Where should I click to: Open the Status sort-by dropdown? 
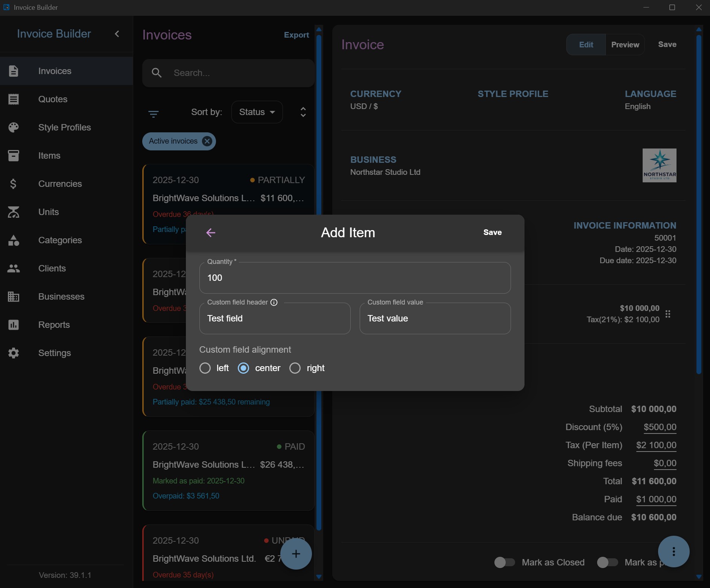pos(257,112)
